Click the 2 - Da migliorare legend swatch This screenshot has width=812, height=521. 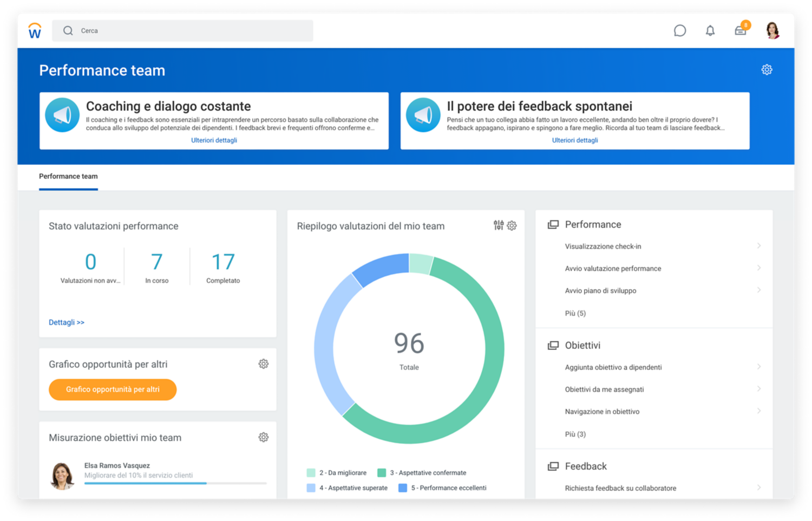point(311,473)
